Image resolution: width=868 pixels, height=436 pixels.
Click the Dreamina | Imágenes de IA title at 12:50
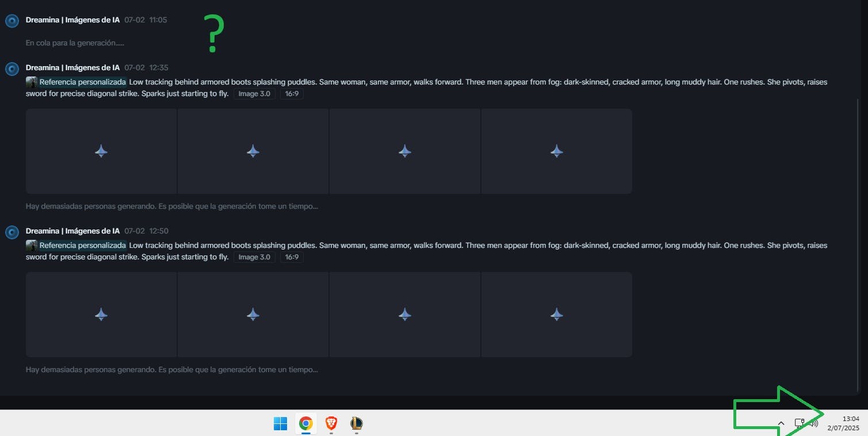73,231
